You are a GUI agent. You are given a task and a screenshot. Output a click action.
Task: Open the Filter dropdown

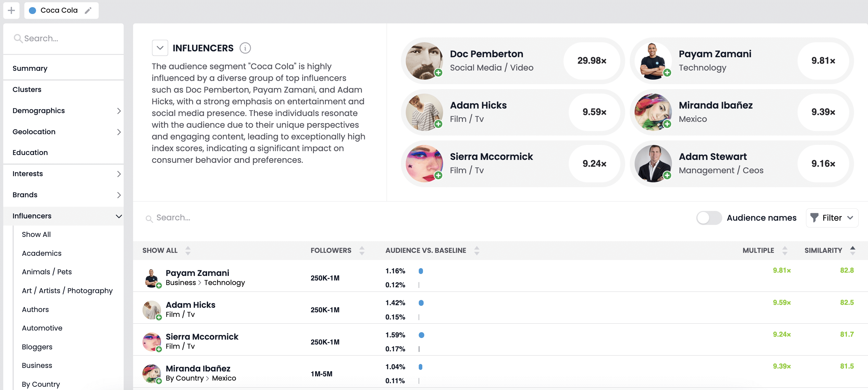[x=832, y=218]
